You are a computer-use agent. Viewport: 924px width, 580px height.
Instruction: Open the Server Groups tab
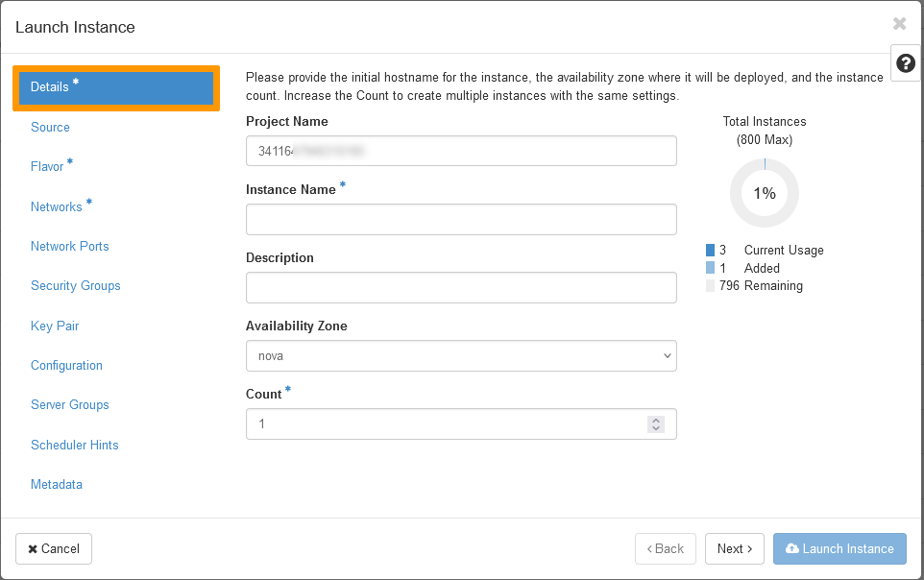tap(69, 404)
